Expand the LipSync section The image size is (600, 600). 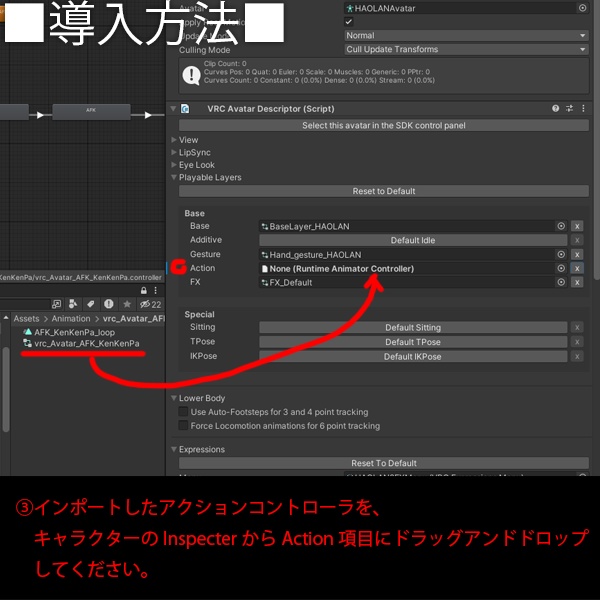coord(174,152)
